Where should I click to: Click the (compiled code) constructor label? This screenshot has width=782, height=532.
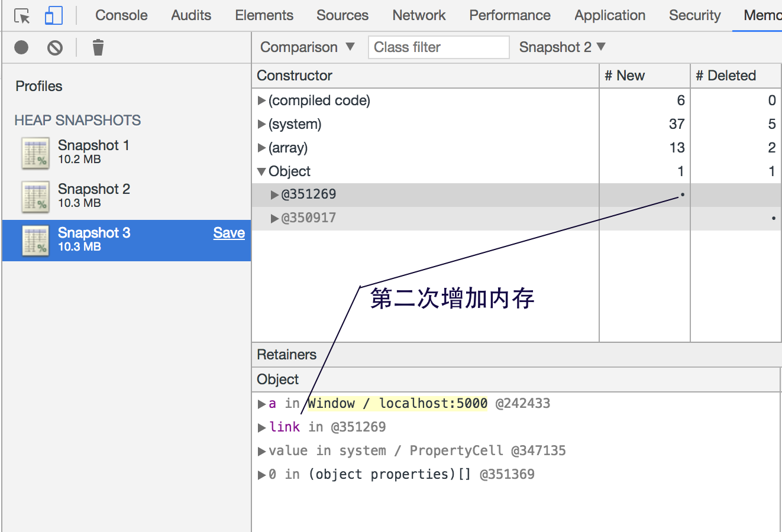[319, 100]
